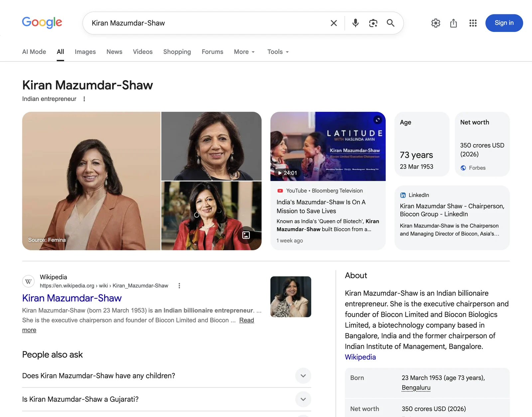Open the Forbes source link

pos(477,168)
